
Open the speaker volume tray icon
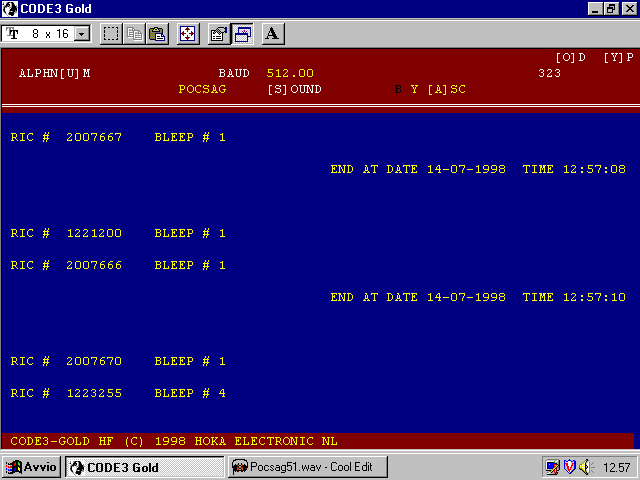pos(585,467)
